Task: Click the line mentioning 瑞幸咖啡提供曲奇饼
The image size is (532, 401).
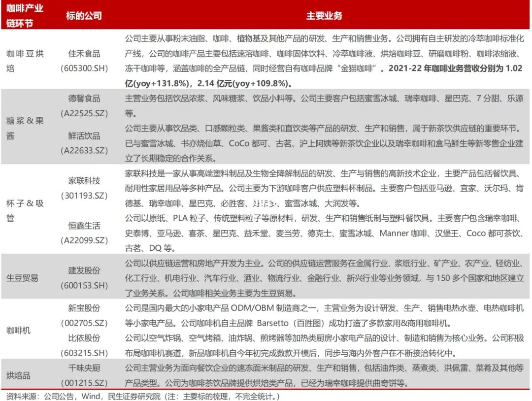Action: (266, 383)
